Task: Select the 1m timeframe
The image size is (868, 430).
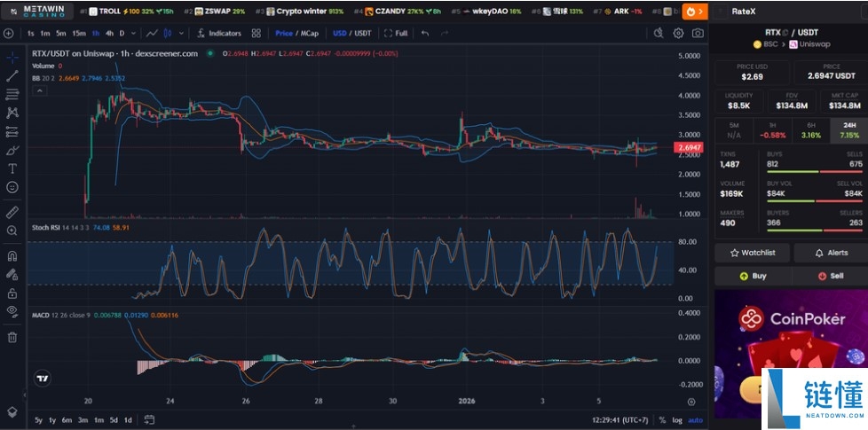Action: pos(45,33)
